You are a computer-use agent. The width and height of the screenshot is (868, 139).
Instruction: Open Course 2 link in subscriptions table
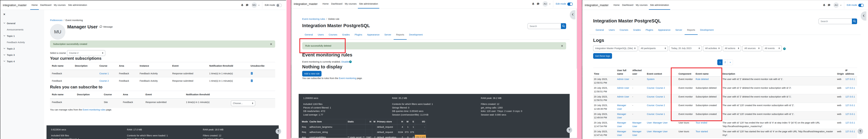pyautogui.click(x=104, y=81)
